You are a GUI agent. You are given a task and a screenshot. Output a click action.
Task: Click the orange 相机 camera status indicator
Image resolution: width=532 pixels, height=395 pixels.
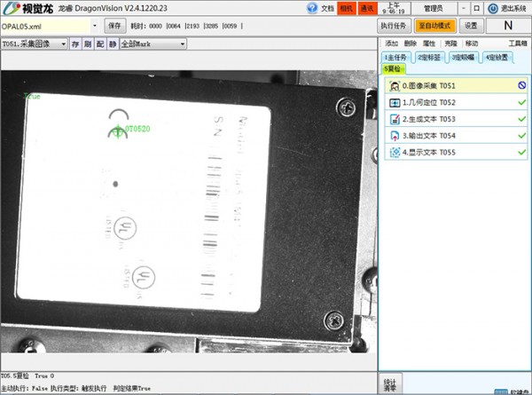click(346, 8)
